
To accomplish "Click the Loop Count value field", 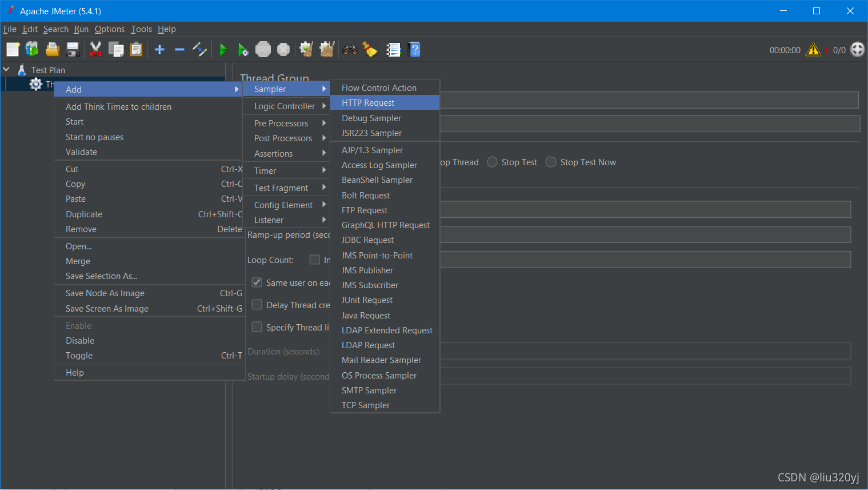I will (x=645, y=260).
